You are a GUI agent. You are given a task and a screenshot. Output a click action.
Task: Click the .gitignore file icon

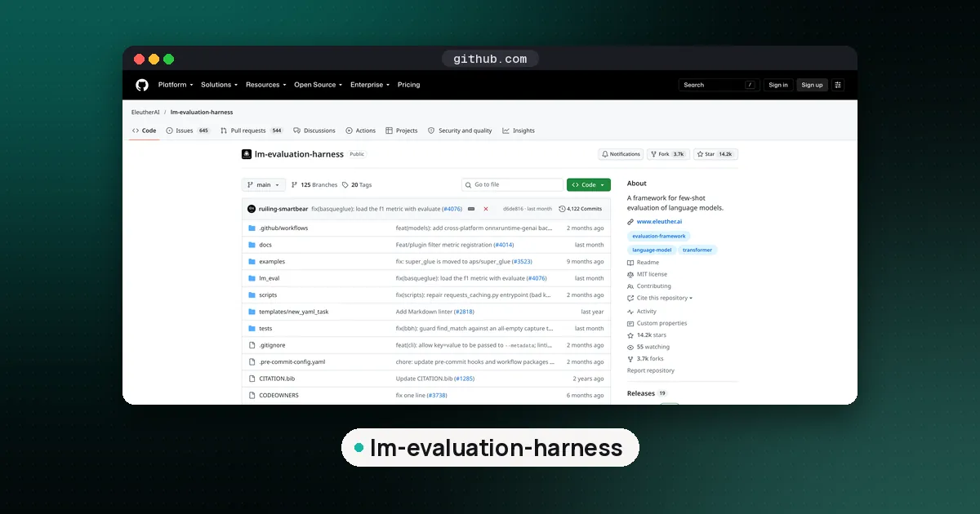pyautogui.click(x=252, y=345)
